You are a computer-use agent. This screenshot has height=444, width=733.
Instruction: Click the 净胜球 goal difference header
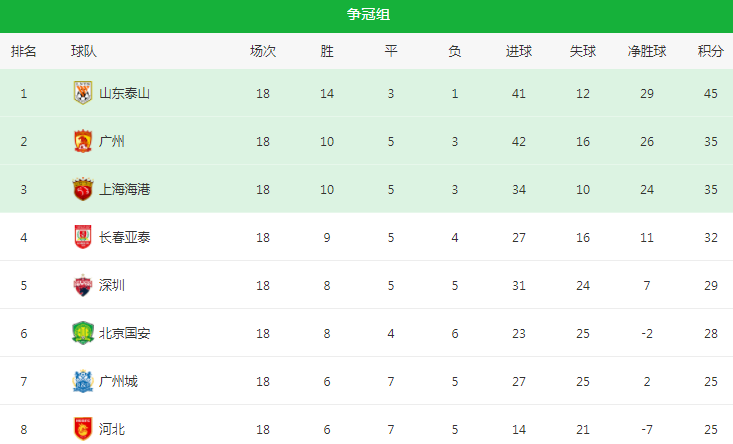pos(647,50)
